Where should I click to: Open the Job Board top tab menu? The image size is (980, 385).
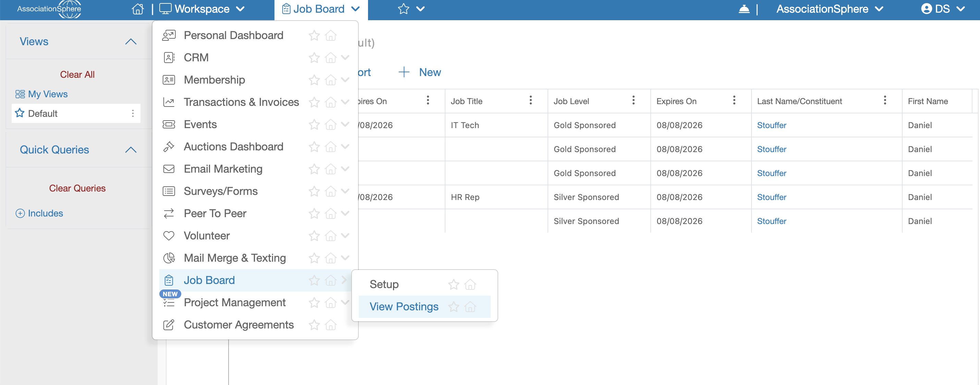pyautogui.click(x=321, y=9)
